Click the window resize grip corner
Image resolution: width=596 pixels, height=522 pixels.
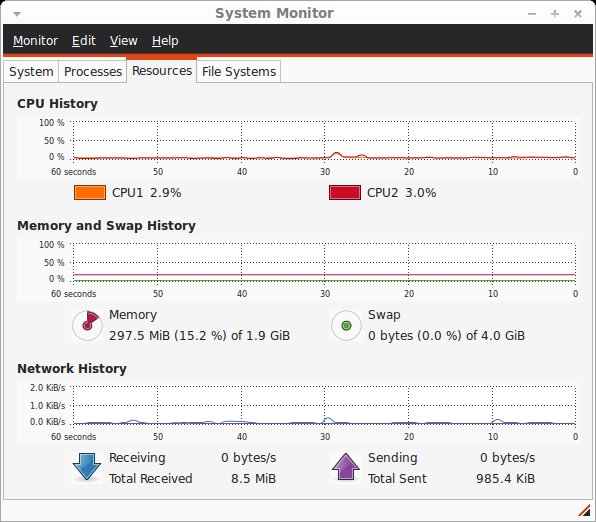(584, 511)
